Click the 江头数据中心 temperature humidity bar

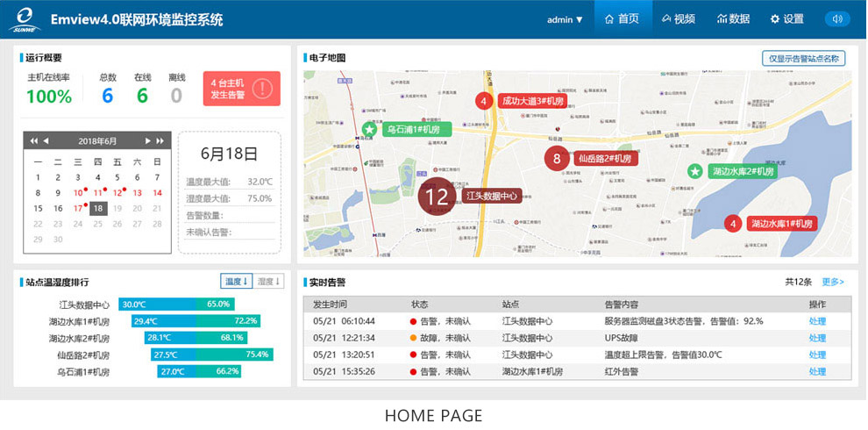pos(175,305)
